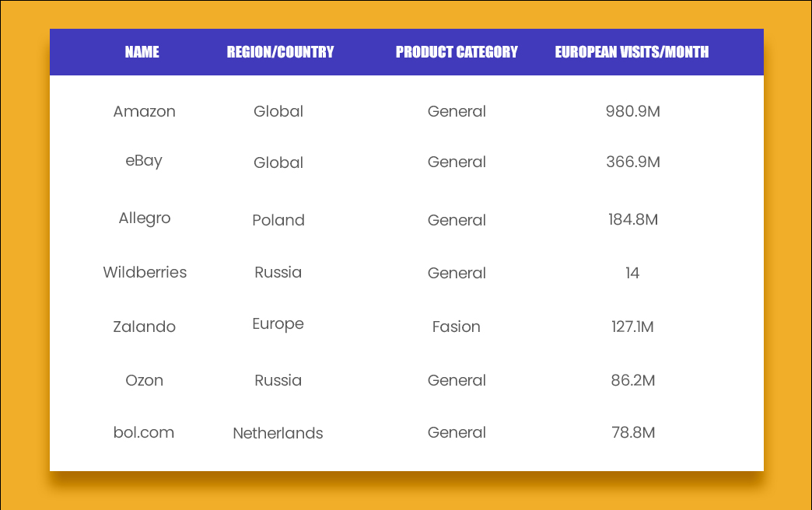Image resolution: width=812 pixels, height=510 pixels.
Task: Select the eBay name cell
Action: pos(144,161)
